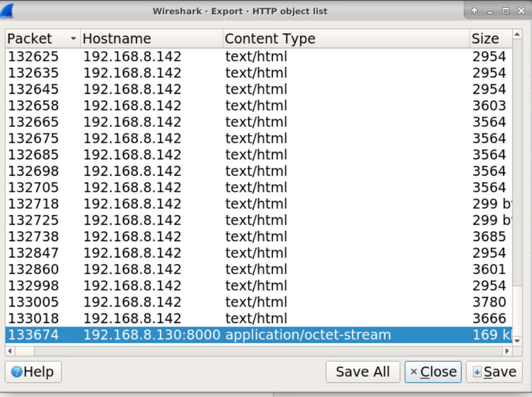Click the horizontal scrollbar left arrow

tap(10, 351)
